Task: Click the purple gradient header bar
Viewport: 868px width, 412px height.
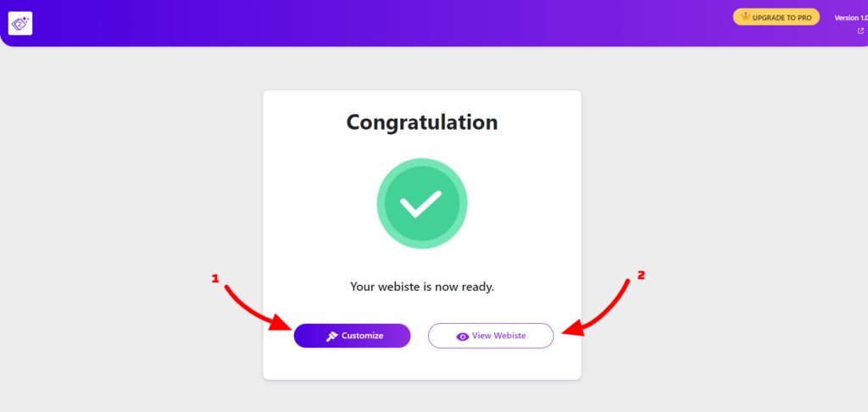Action: click(387, 23)
